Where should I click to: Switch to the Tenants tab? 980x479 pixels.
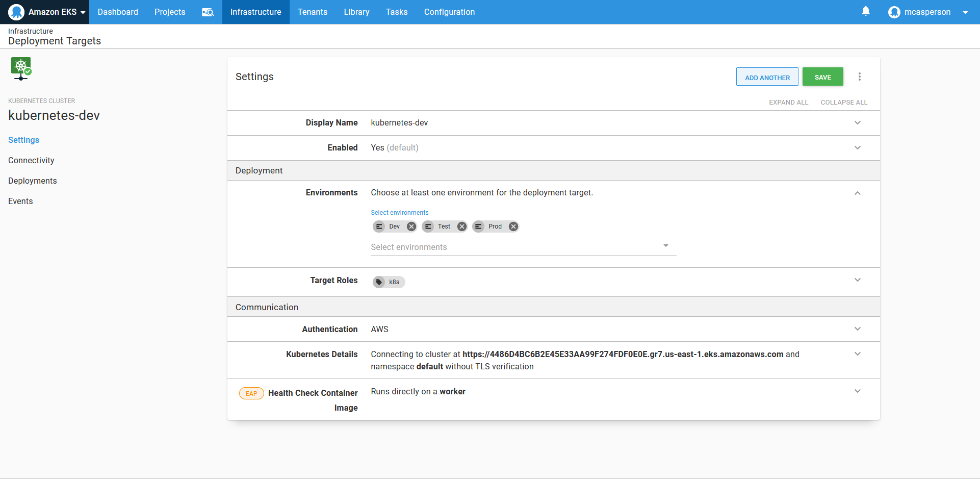click(313, 12)
